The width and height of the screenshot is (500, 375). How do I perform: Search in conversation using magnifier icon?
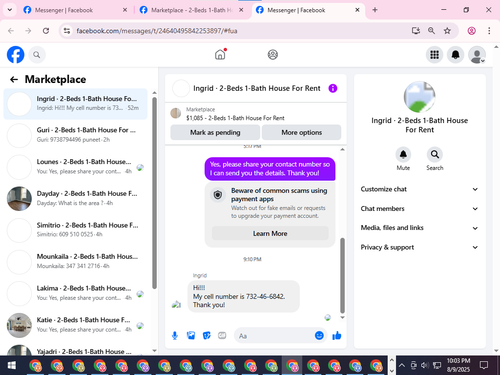point(435,154)
